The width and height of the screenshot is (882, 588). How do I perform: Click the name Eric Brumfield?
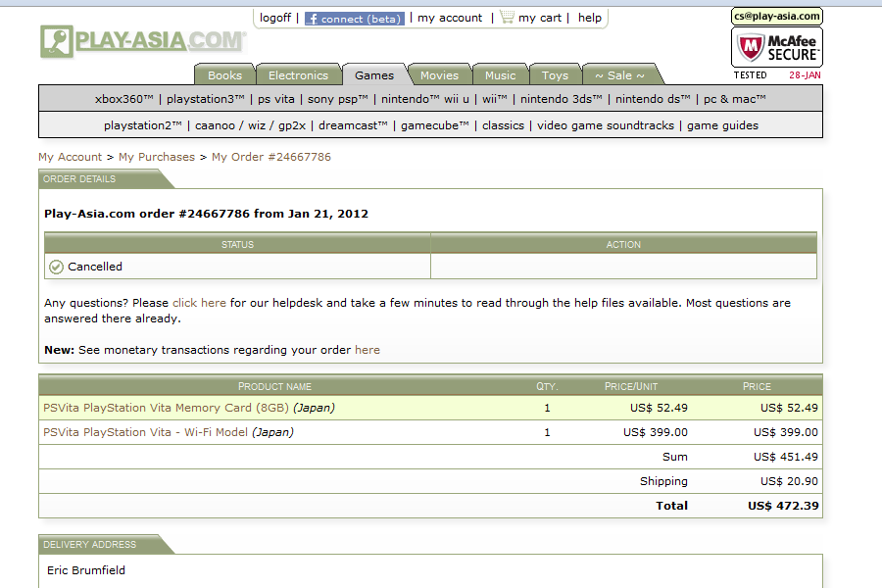(86, 570)
